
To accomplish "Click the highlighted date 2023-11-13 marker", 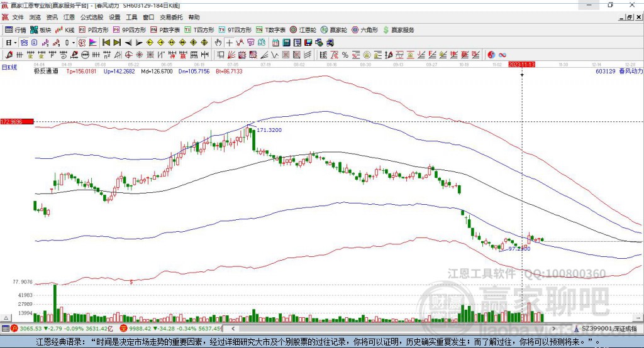I will tap(521, 65).
